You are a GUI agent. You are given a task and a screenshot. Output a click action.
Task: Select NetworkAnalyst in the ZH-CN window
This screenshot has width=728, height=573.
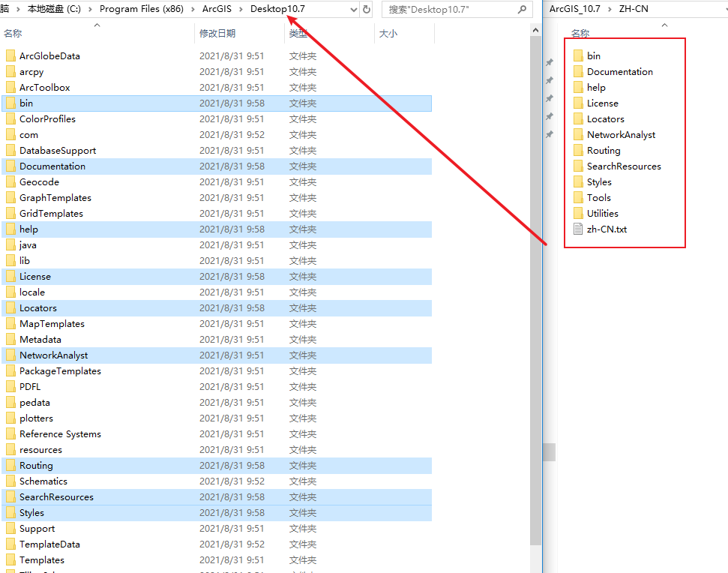(622, 135)
